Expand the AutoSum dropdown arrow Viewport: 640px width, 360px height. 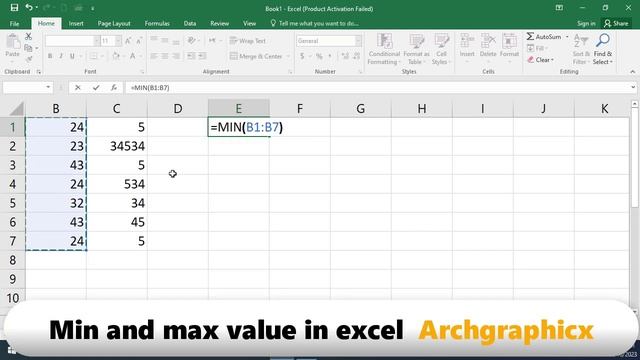567,37
